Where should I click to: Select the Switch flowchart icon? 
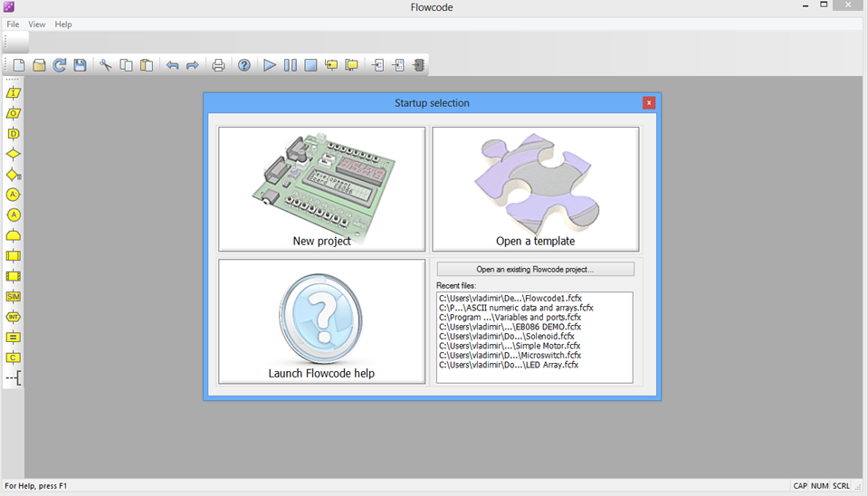point(14,175)
